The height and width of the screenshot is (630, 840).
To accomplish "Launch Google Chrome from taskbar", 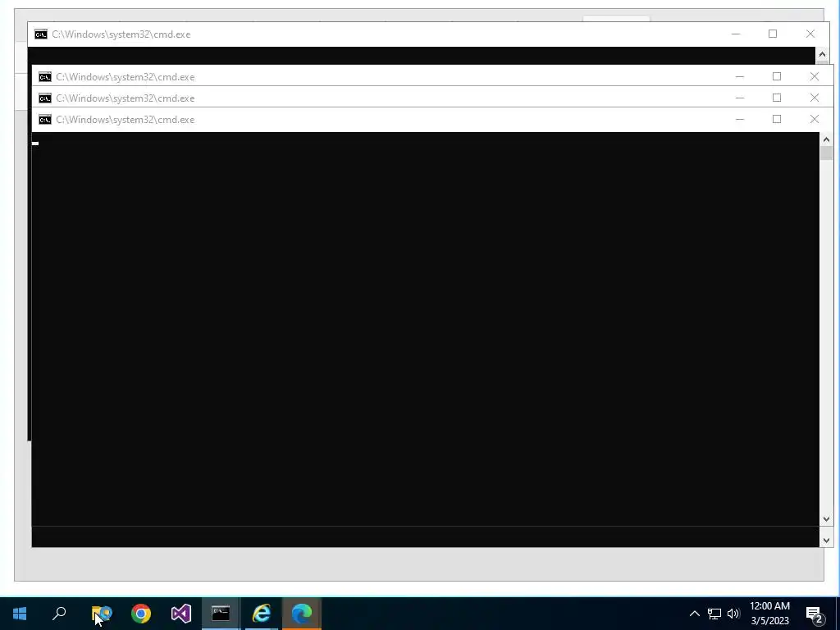I will coord(141,614).
